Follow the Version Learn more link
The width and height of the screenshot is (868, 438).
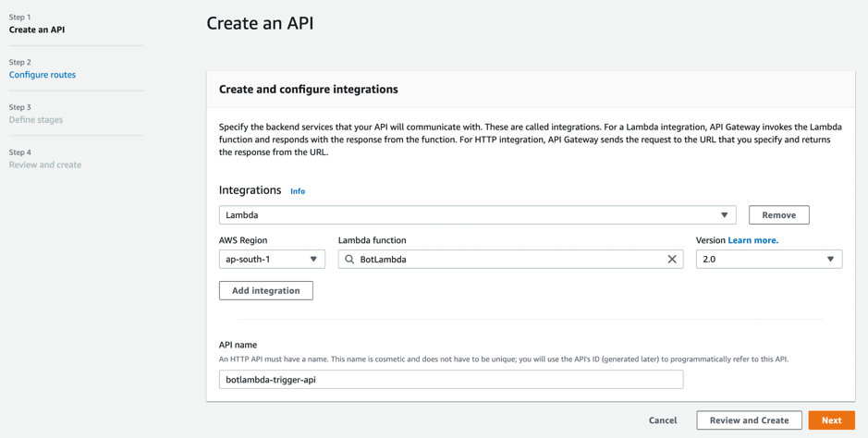[752, 240]
